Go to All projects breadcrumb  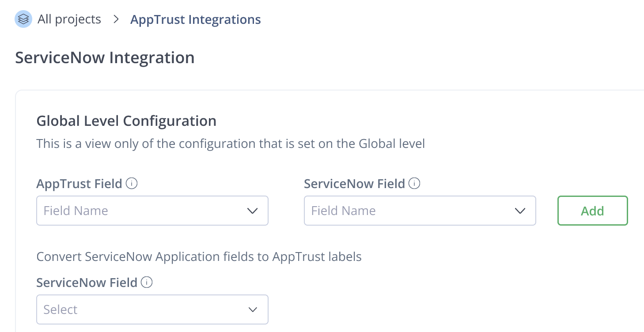[x=69, y=19]
